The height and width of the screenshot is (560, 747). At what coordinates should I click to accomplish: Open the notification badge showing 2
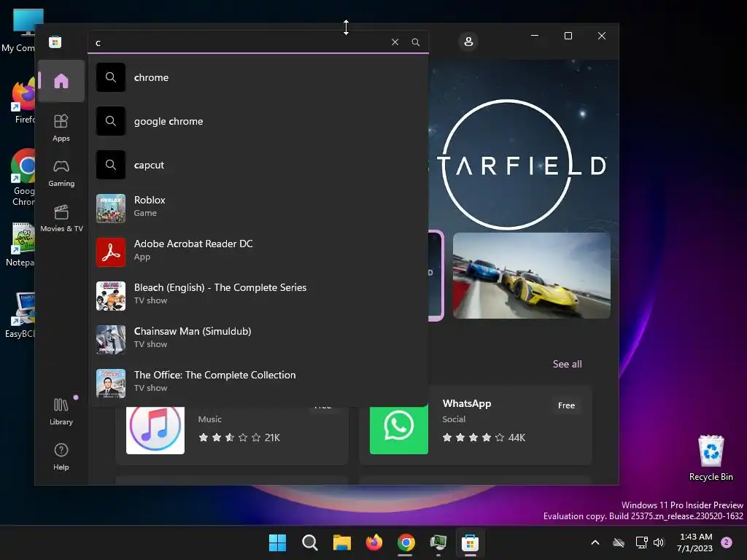(x=727, y=542)
